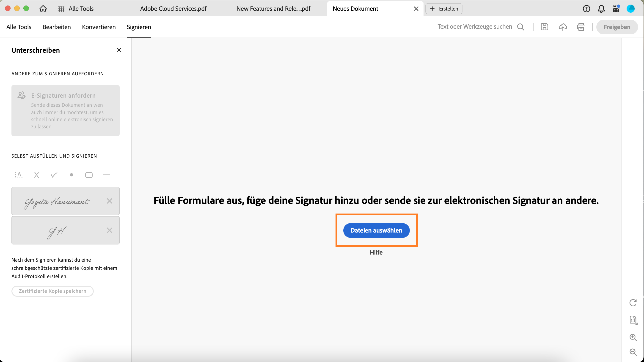The image size is (644, 362).
Task: Select the add text tool icon
Action: pos(19,175)
